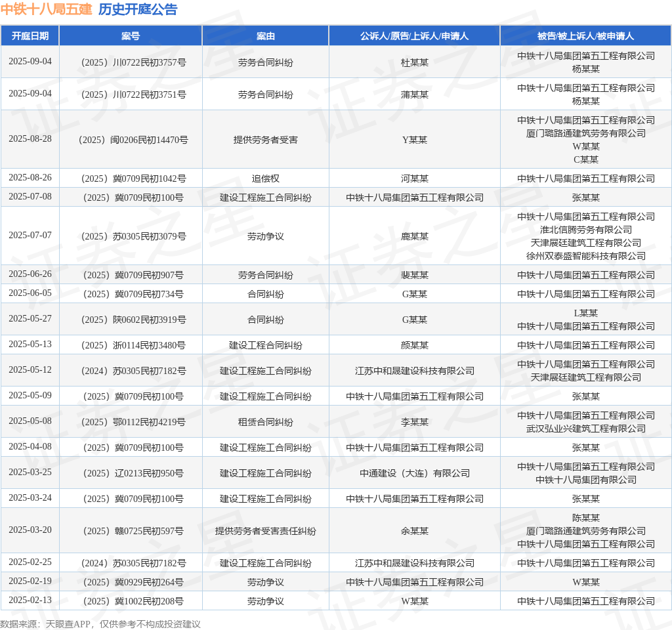Click plaintiff 余某某
Image resolution: width=672 pixels, height=630 pixels.
[415, 531]
